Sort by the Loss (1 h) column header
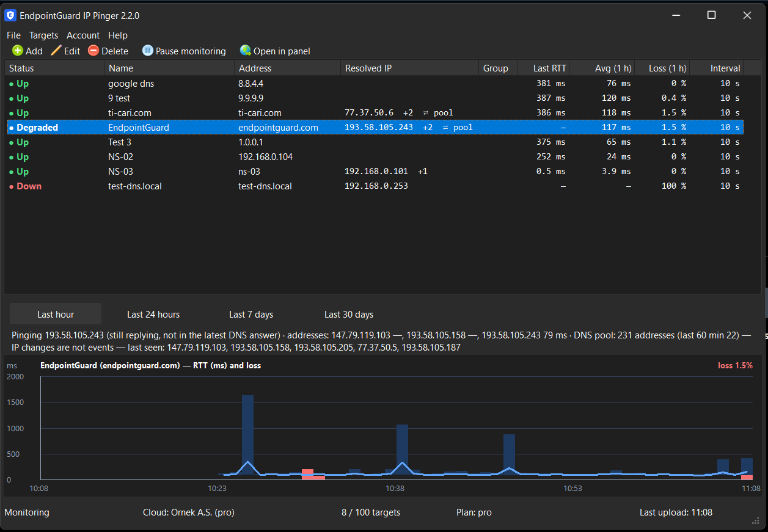This screenshot has height=532, width=768. point(662,68)
